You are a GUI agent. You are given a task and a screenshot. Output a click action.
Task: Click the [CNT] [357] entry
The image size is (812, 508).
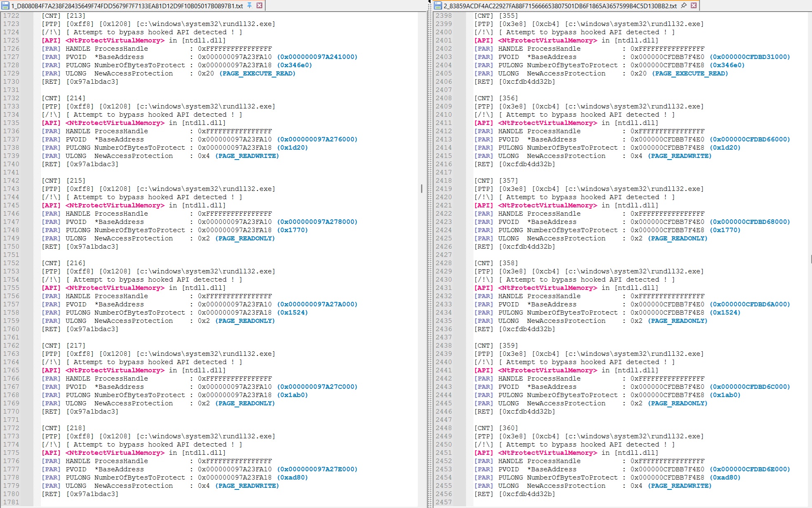click(496, 181)
